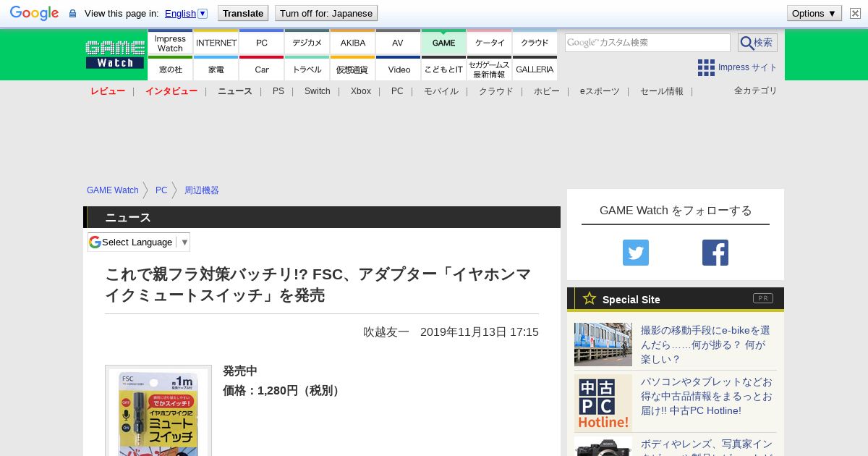Open the PC Watch tab
868x456 pixels.
(x=261, y=43)
